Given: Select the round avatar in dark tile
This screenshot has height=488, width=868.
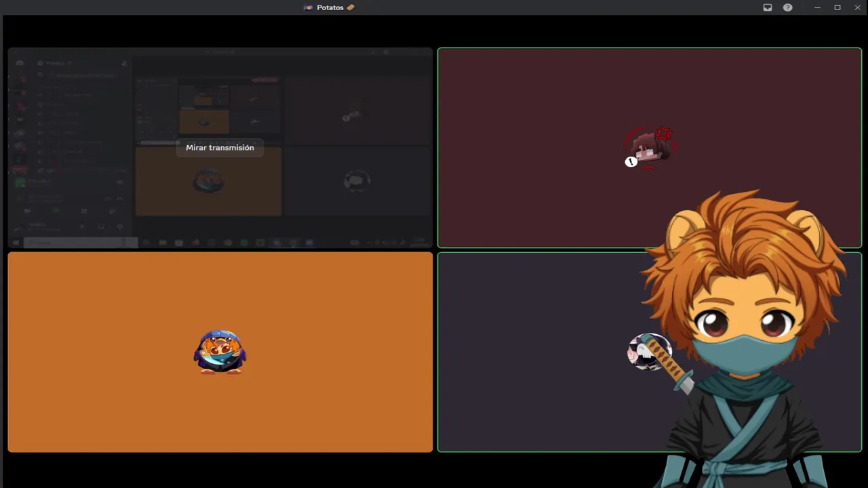Looking at the screenshot, I should pos(649,352).
